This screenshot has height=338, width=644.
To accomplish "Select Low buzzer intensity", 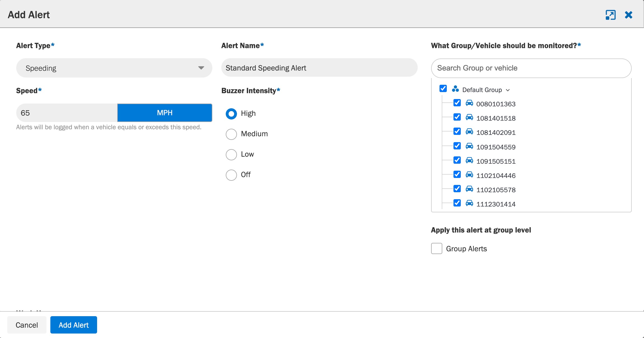I will pyautogui.click(x=231, y=155).
